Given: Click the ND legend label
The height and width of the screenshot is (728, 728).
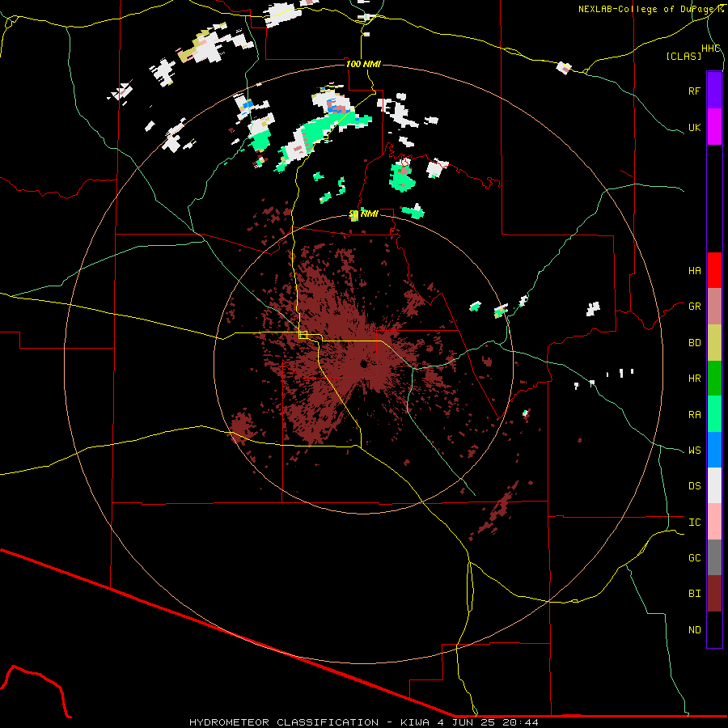Looking at the screenshot, I should [x=694, y=630].
